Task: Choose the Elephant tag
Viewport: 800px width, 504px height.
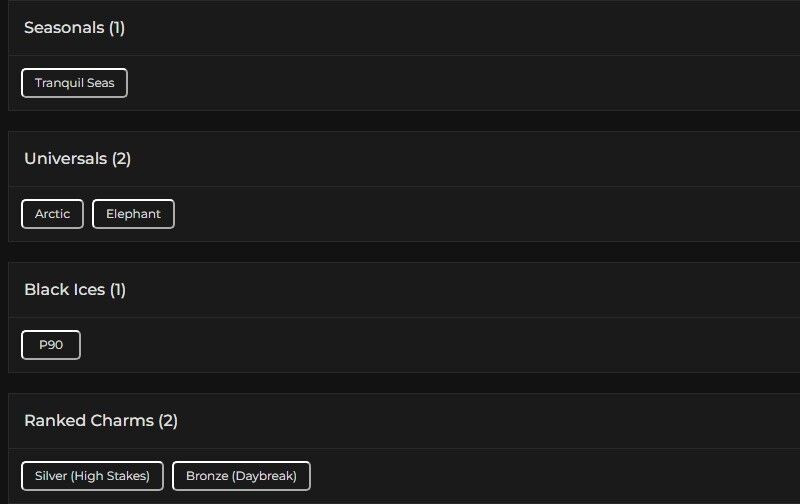Action: click(133, 214)
